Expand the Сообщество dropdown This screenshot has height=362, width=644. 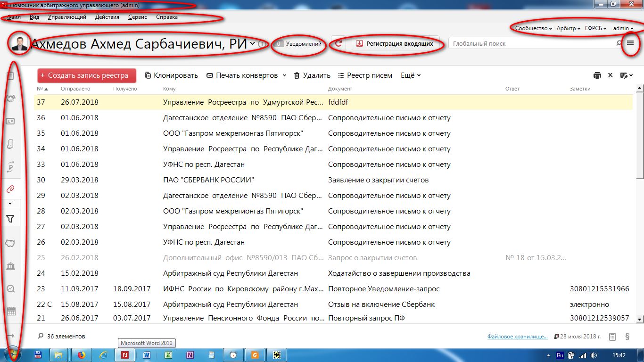point(533,28)
